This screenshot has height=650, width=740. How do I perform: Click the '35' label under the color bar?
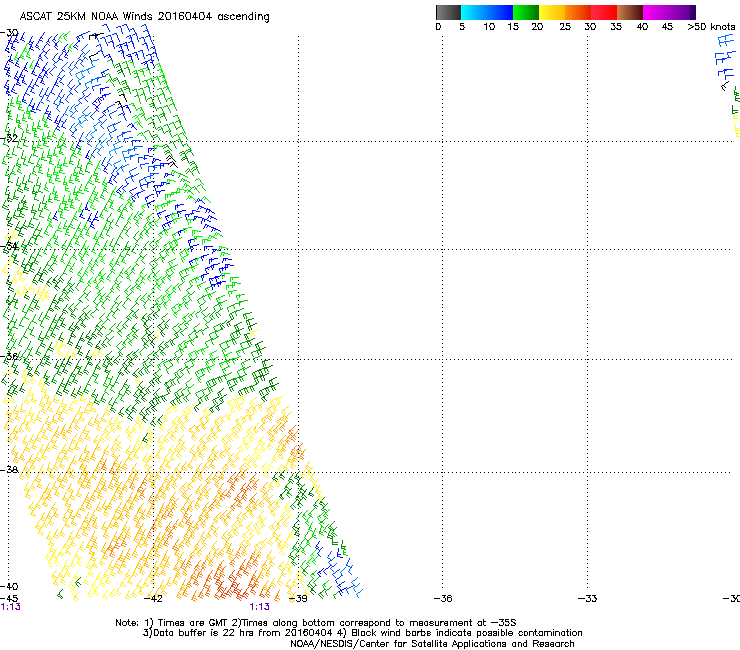click(x=616, y=27)
